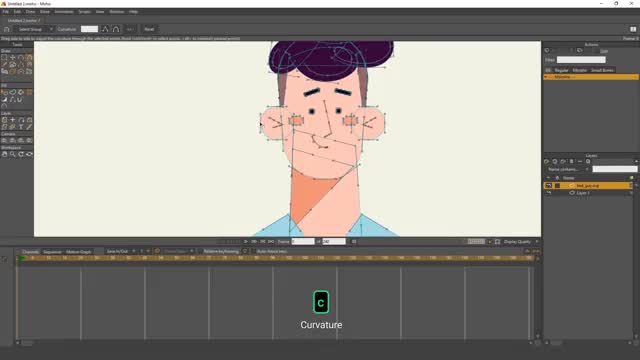This screenshot has width=640, height=360.
Task: Open the Help menu
Action: click(x=133, y=12)
